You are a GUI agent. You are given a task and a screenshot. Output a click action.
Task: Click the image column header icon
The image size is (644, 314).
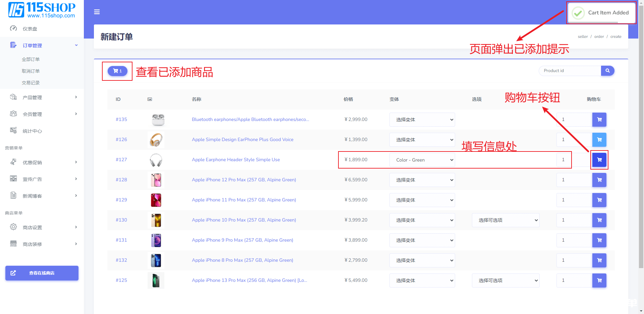150,100
